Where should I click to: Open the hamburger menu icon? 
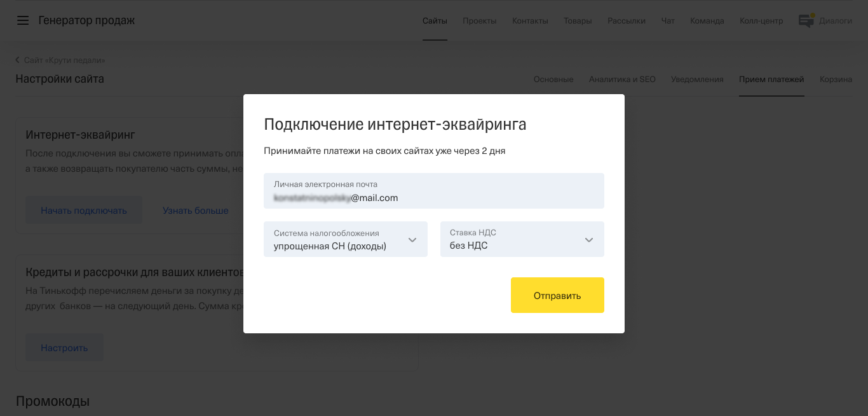23,20
